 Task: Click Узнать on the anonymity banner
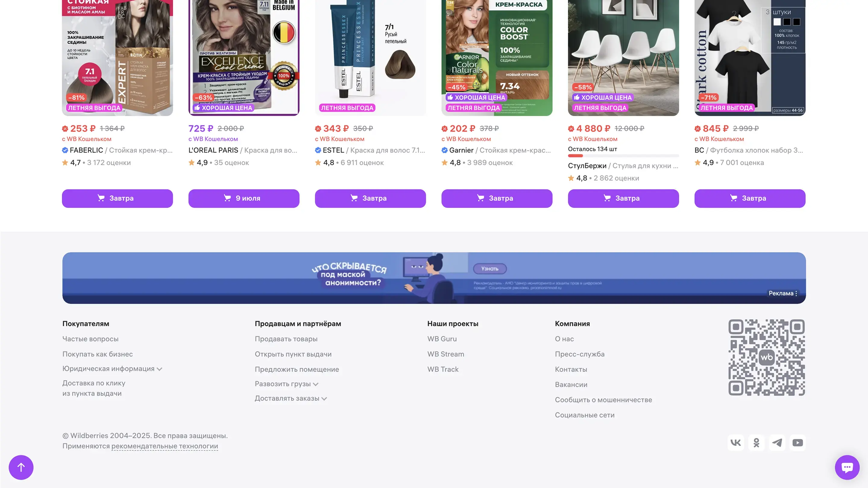pyautogui.click(x=490, y=268)
